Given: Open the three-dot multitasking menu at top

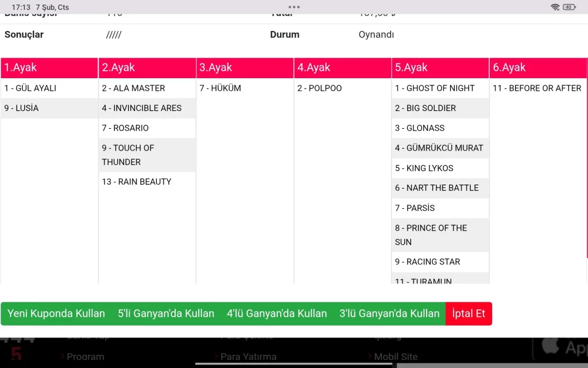Looking at the screenshot, I should [294, 7].
